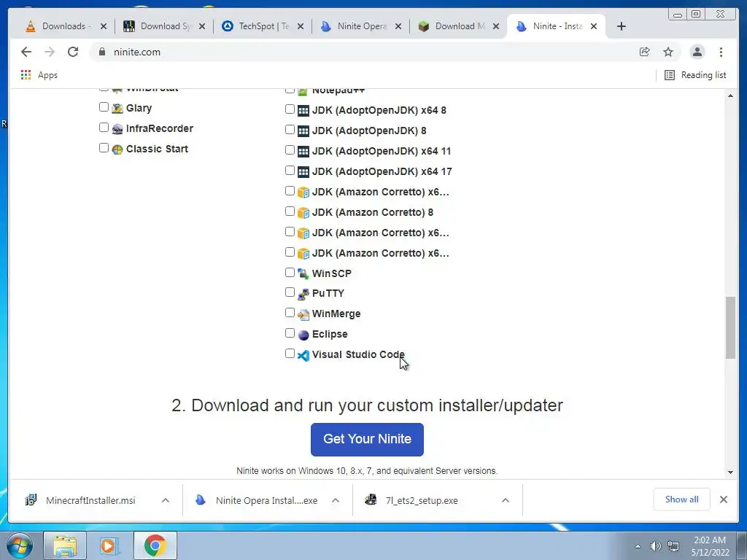Close the TechSpot tab

(301, 26)
